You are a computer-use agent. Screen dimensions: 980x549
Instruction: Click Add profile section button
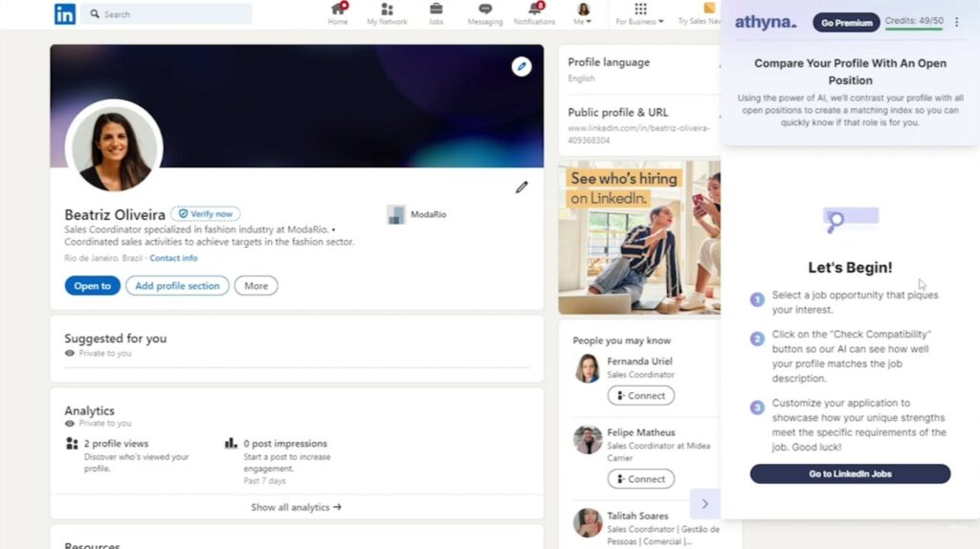[177, 285]
